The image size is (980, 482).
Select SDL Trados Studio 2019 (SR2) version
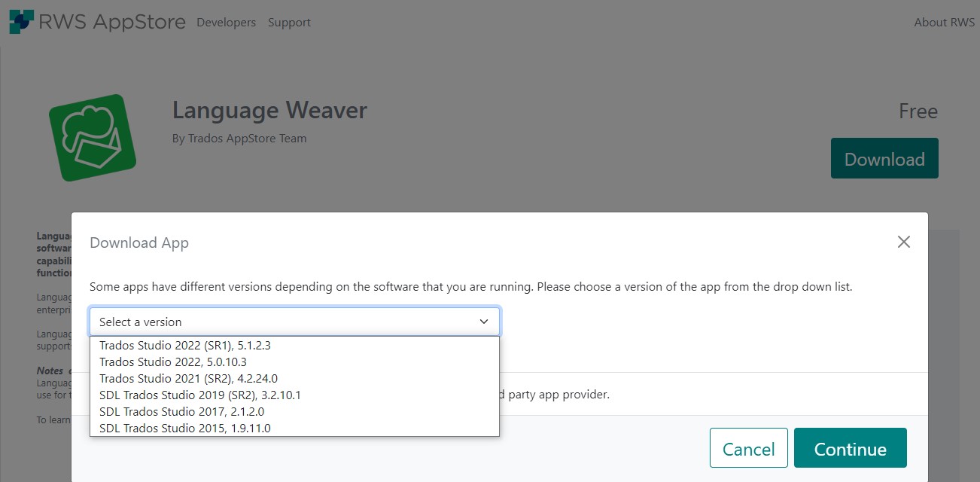[200, 395]
